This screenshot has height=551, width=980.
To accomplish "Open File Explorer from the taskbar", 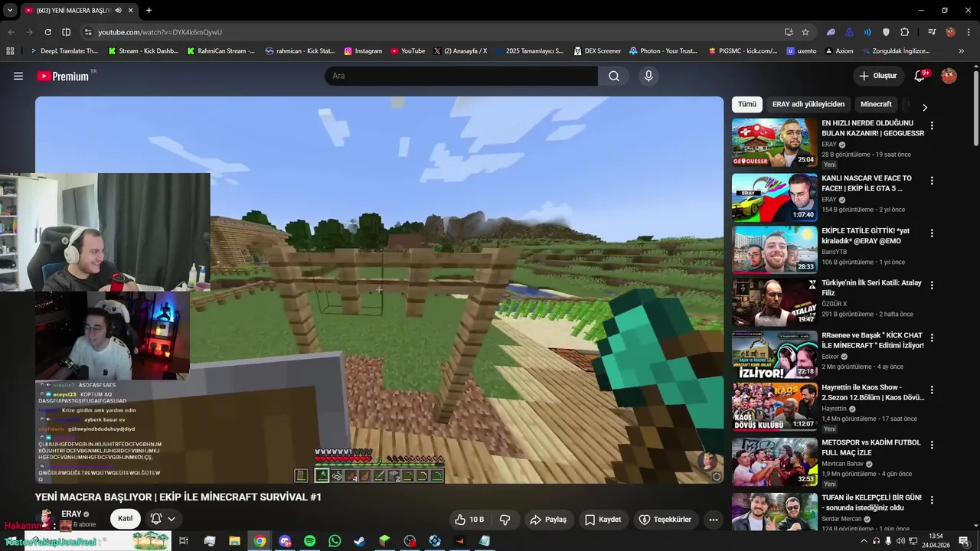I will pyautogui.click(x=234, y=541).
